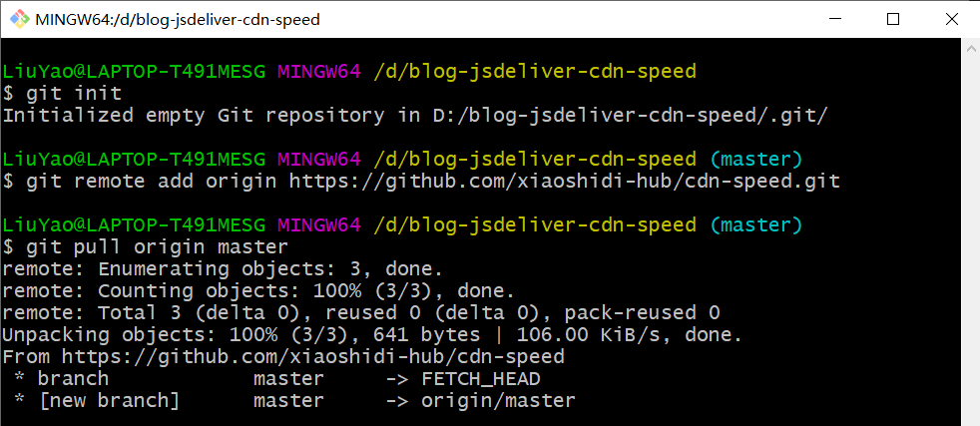Click the vertical scrollbar of the terminal
980x426 pixels.
point(970,229)
